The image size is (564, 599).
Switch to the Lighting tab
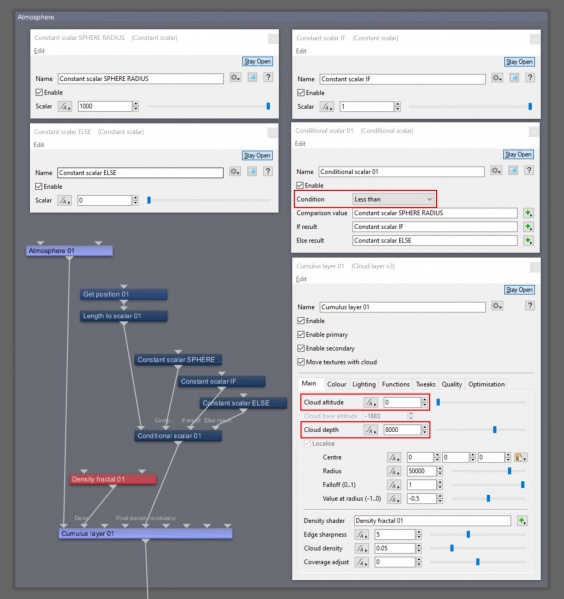[x=364, y=384]
